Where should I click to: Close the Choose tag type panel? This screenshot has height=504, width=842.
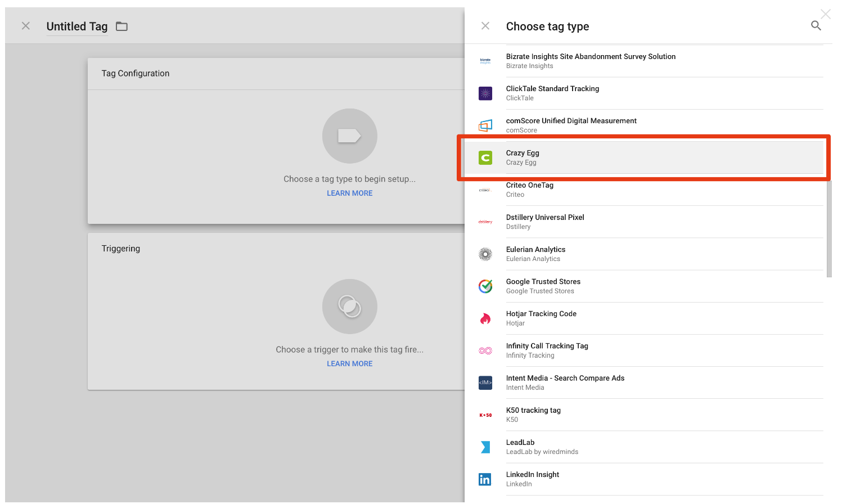485,26
